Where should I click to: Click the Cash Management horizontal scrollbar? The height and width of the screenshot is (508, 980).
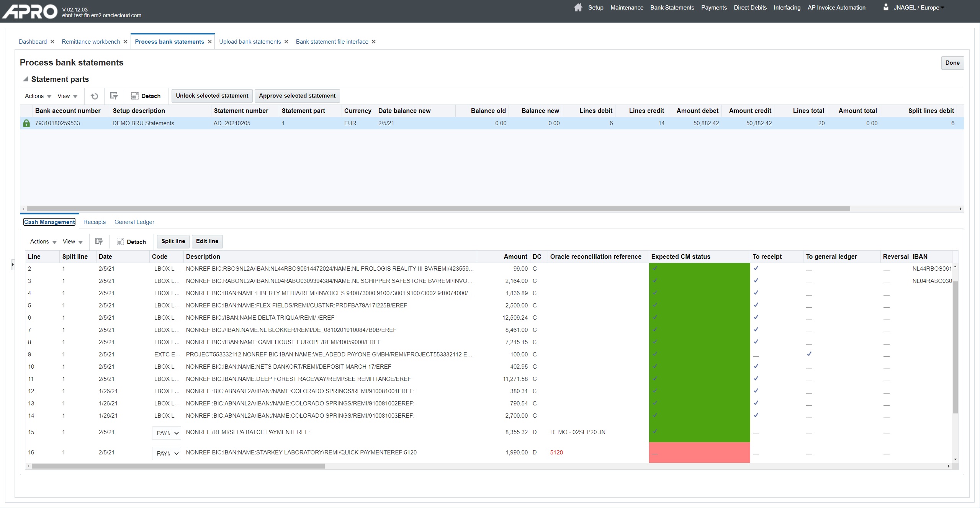point(178,466)
